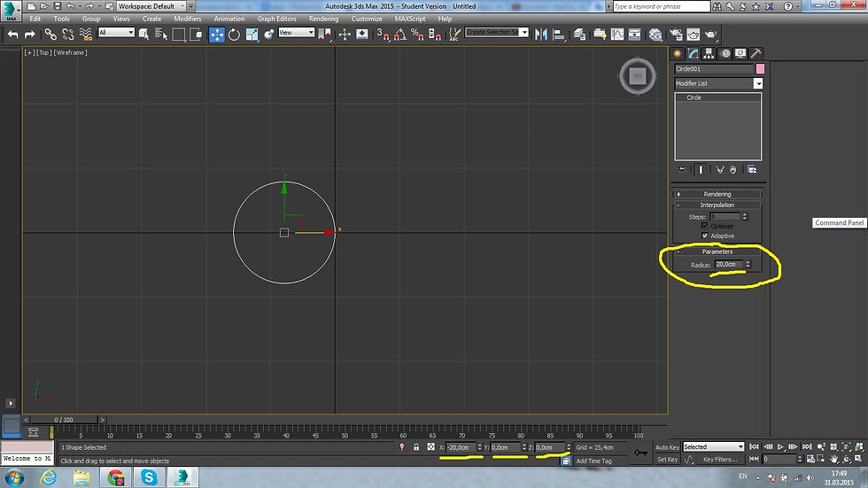Play the animation
The height and width of the screenshot is (488, 868).
coord(780,446)
